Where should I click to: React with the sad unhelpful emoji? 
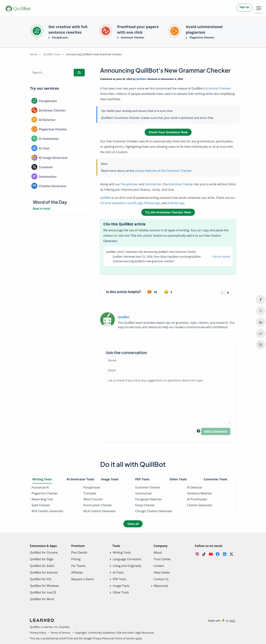168,292
